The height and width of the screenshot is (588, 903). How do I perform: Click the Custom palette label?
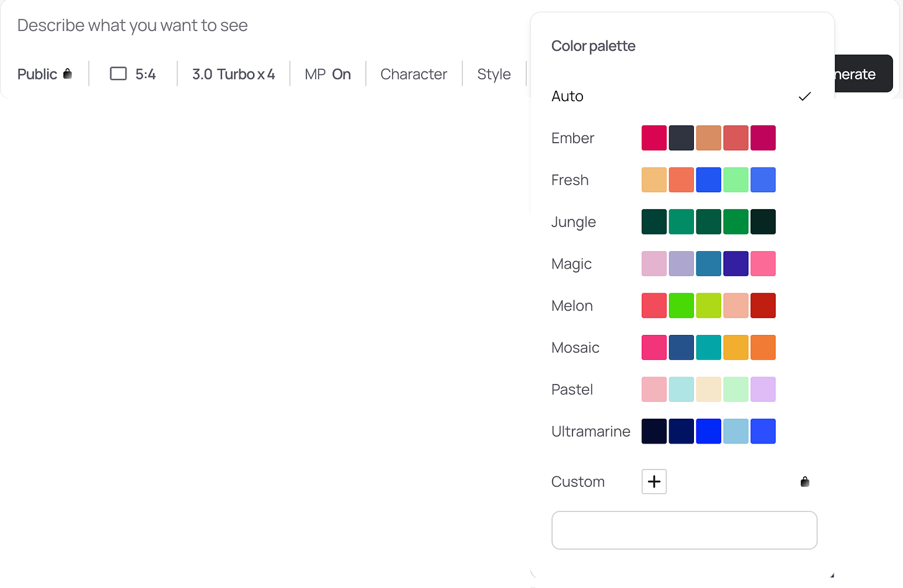(577, 481)
